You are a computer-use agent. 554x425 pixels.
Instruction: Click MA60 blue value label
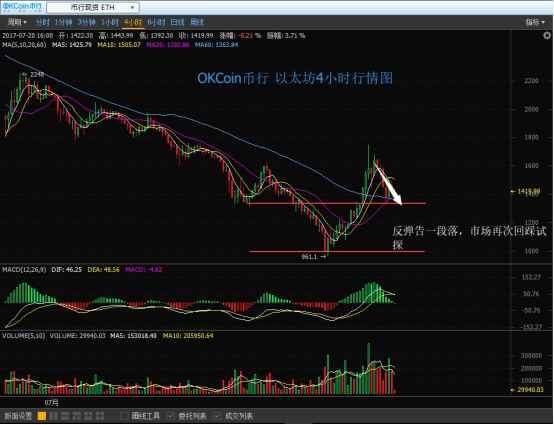(x=217, y=45)
